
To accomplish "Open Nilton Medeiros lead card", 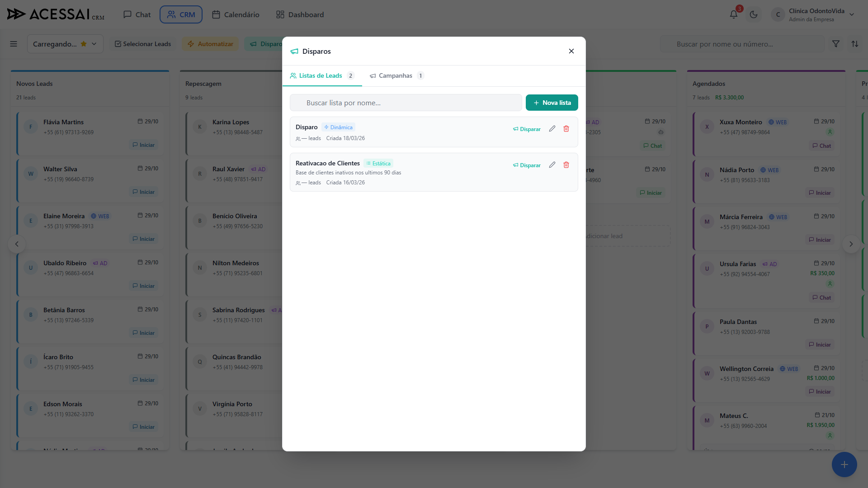I will 234,274.
